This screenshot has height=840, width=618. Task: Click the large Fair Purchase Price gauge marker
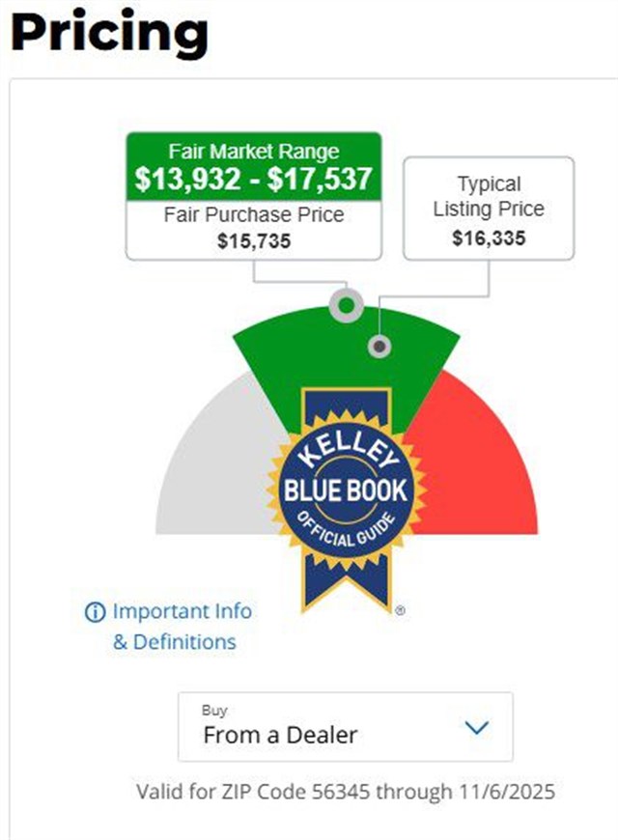click(x=345, y=306)
